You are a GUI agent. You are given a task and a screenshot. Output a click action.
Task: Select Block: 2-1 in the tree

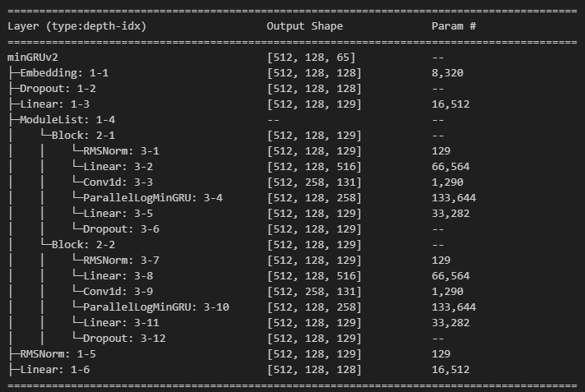point(83,136)
